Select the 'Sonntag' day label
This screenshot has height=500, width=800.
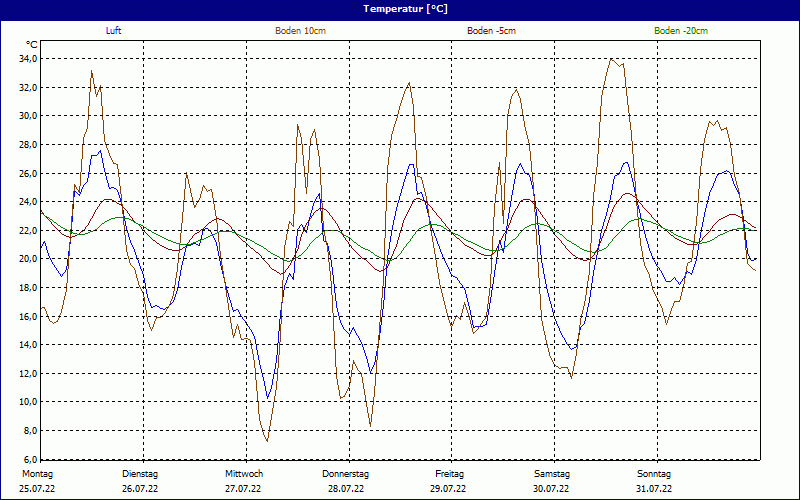[x=654, y=473]
